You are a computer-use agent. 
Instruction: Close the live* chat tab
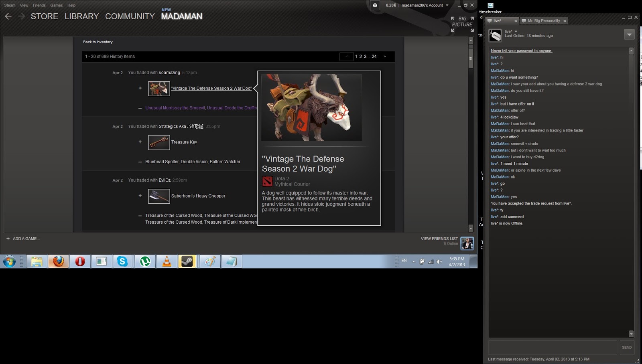516,21
